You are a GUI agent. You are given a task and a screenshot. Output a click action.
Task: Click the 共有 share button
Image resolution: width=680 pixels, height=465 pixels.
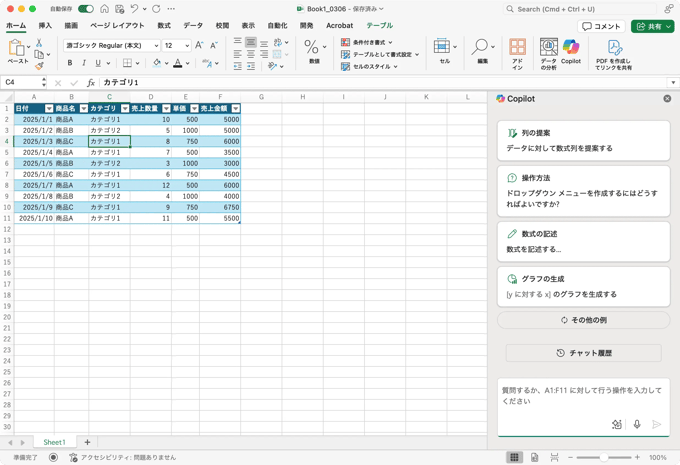coord(652,26)
